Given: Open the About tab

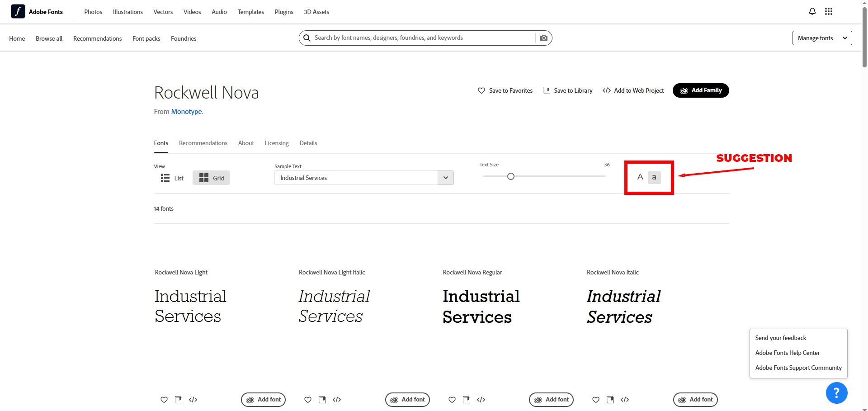Looking at the screenshot, I should pos(246,143).
